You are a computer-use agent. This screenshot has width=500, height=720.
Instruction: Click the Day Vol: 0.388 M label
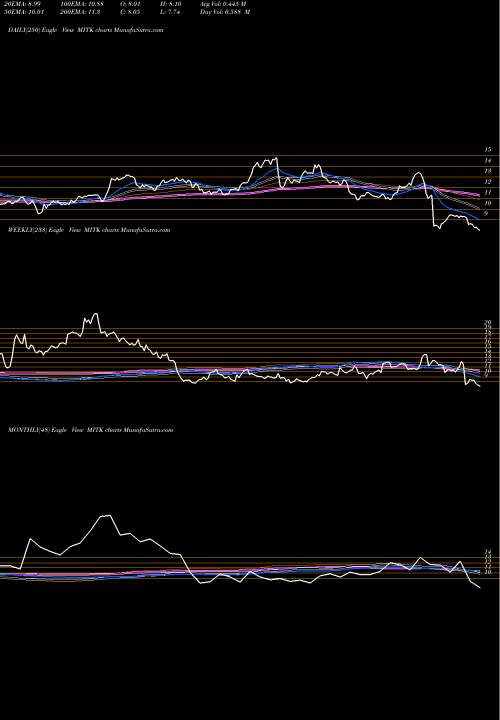(225, 12)
